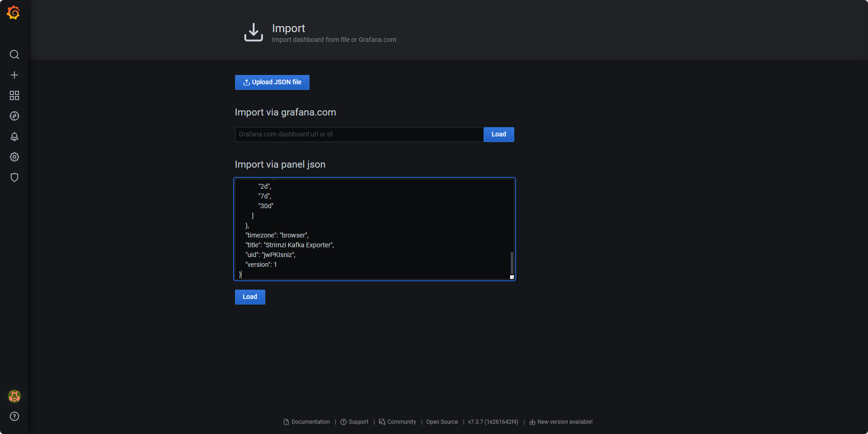
Task: Click the user avatar icon in sidebar
Action: [14, 396]
